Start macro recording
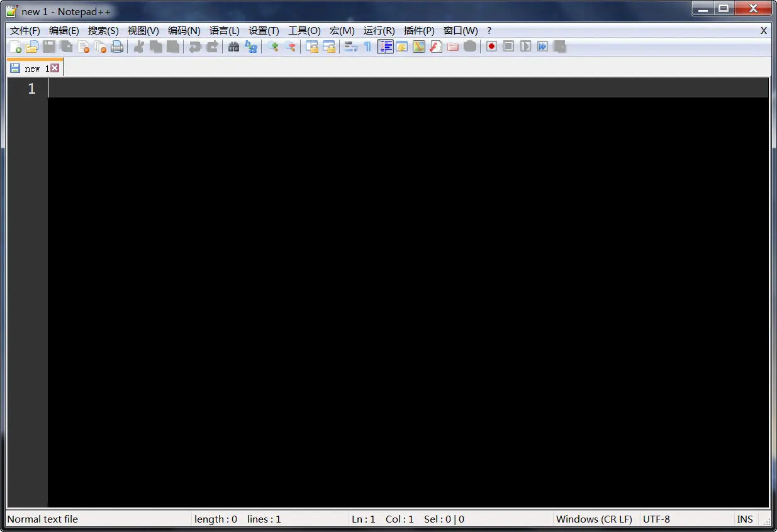 click(491, 46)
